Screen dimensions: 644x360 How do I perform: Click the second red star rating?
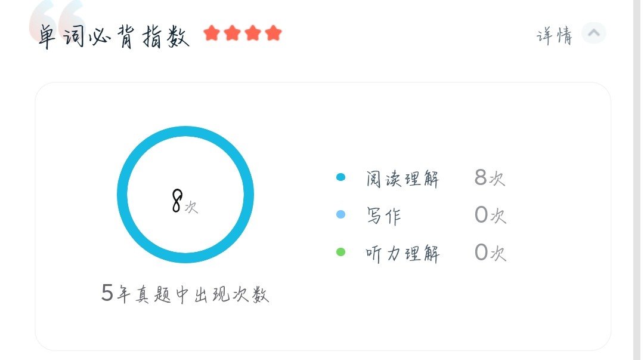pos(232,33)
